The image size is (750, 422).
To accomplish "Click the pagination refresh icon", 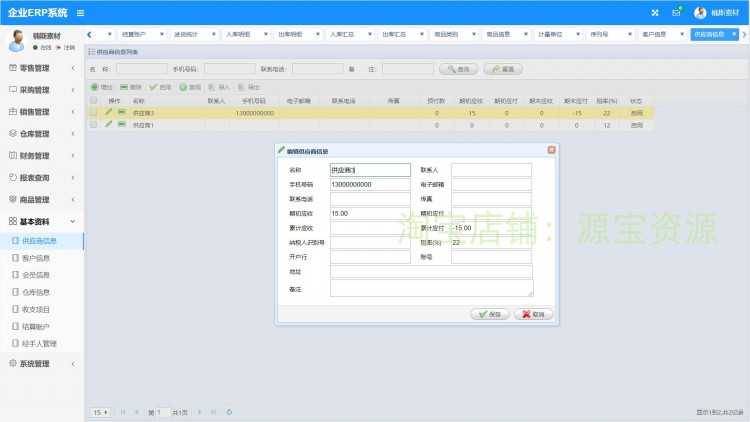I will [229, 412].
